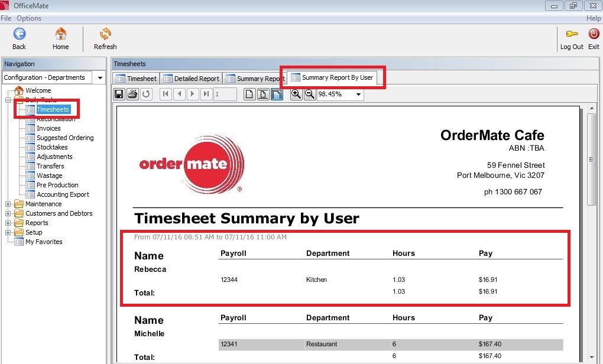Open Stocktakes in the navigation tree
This screenshot has width=603, height=364.
tap(52, 147)
